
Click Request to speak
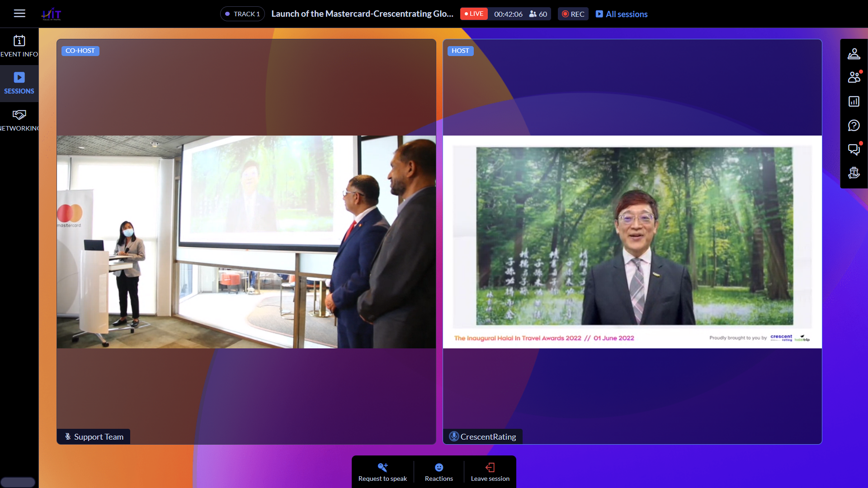click(382, 472)
